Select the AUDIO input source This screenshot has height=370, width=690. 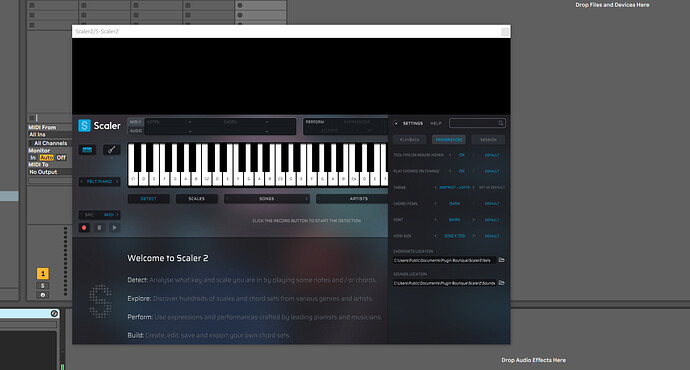[x=136, y=131]
